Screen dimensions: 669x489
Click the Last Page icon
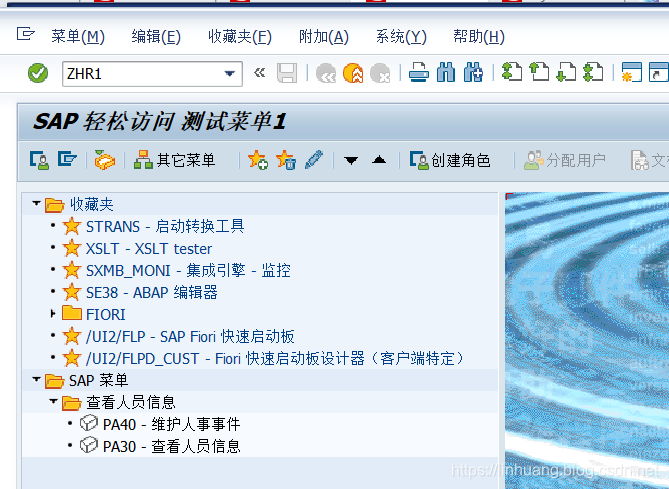click(593, 72)
